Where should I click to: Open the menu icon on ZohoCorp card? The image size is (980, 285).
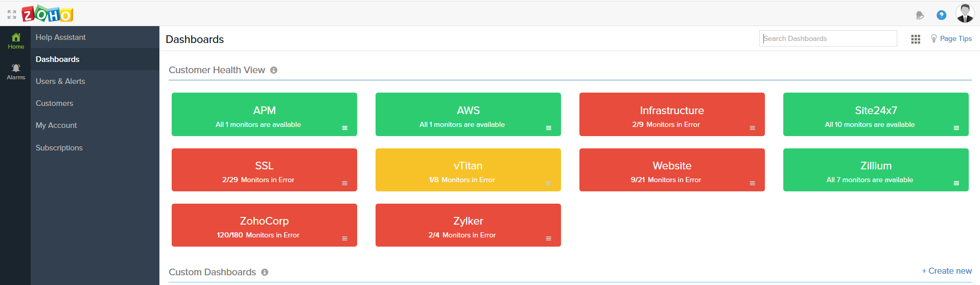point(345,238)
